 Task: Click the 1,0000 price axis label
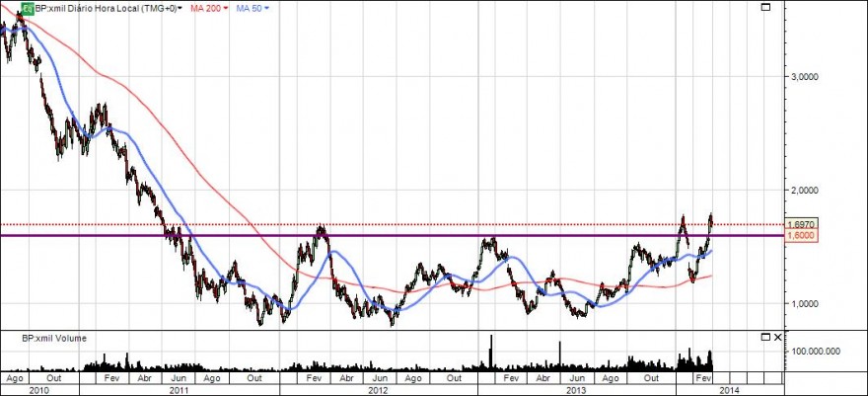tap(804, 303)
